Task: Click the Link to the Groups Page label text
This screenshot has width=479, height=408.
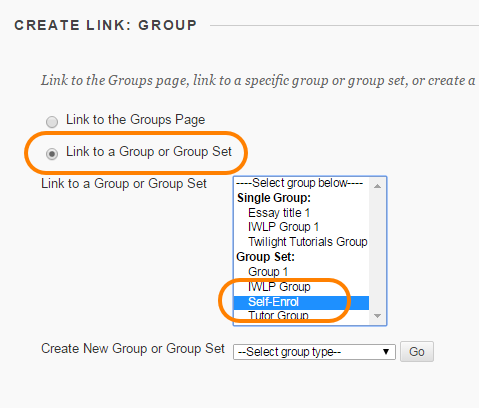Action: tap(135, 120)
